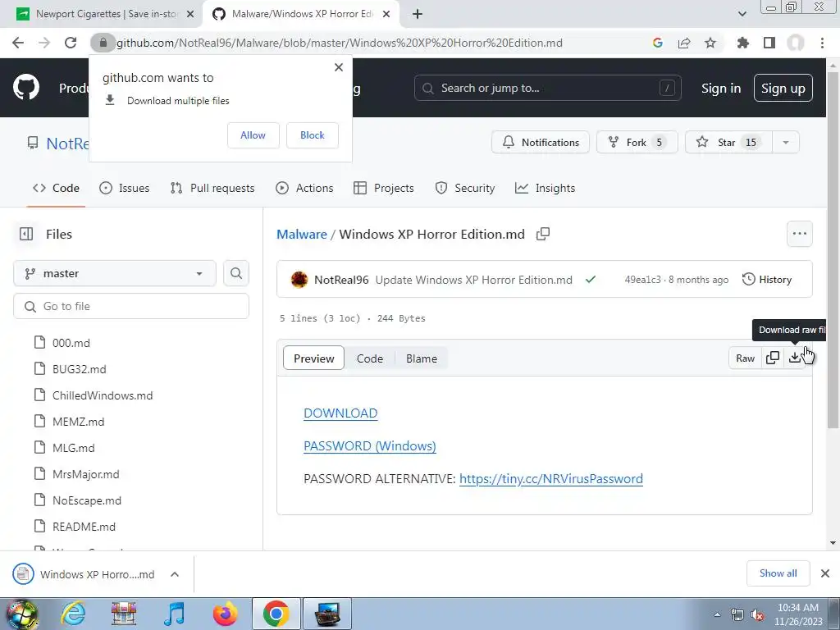Click the volume muted tray icon

tap(757, 615)
